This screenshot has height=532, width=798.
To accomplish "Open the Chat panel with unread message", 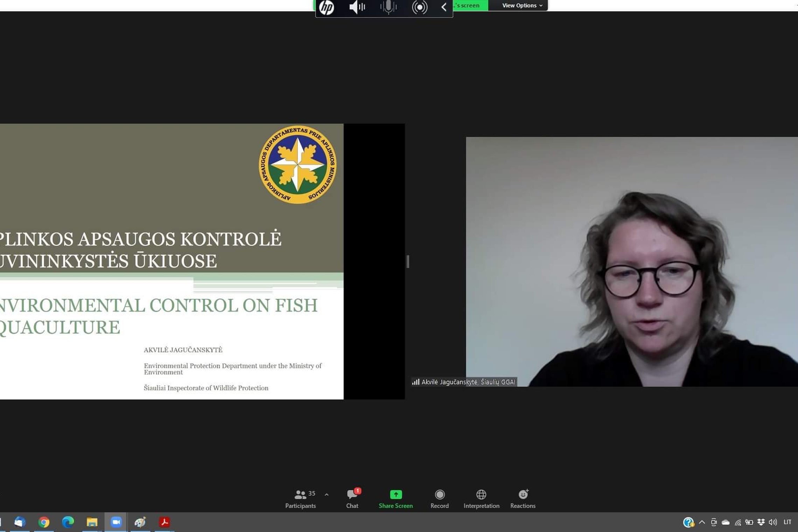I will (352, 499).
